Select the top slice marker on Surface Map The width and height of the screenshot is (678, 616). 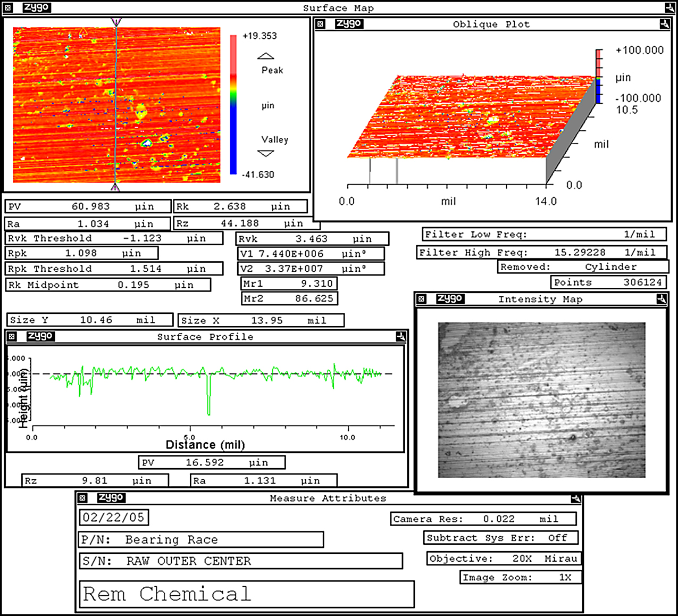(x=116, y=22)
